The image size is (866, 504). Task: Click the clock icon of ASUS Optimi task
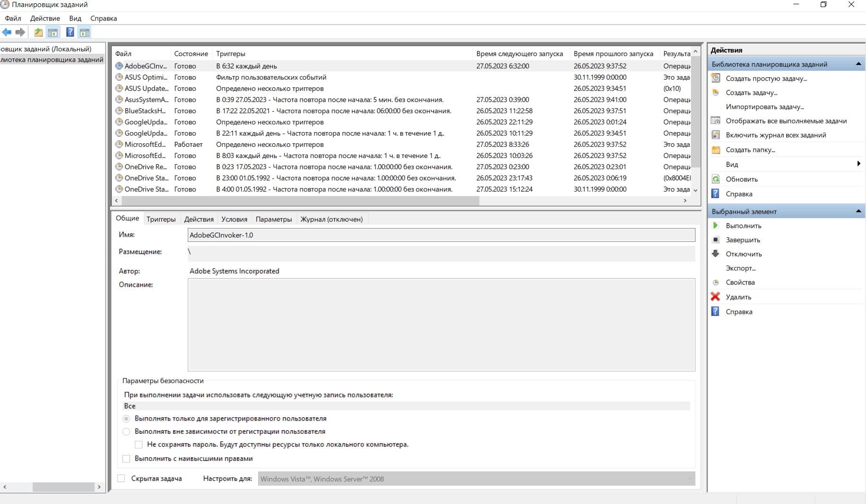(x=119, y=77)
